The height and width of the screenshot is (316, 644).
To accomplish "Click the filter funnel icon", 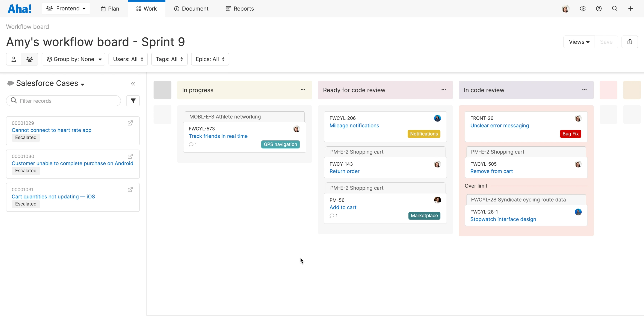I will (x=133, y=101).
